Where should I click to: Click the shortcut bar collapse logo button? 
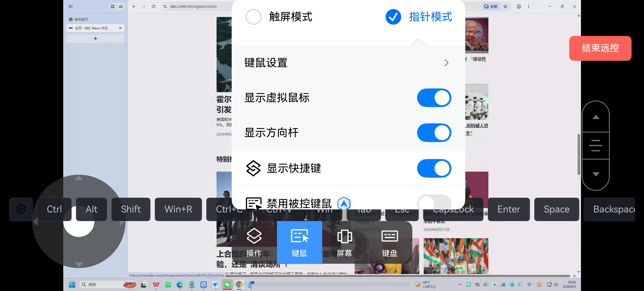click(x=21, y=209)
